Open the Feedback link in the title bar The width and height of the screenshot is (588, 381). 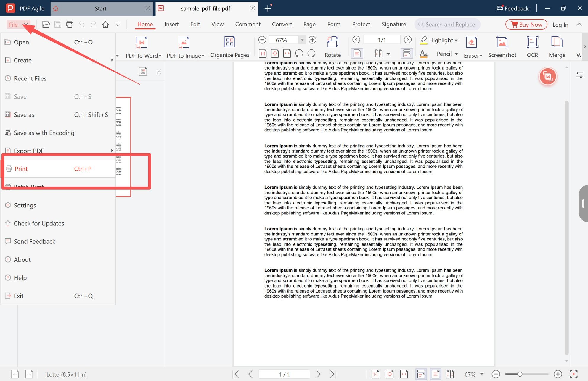[x=513, y=8]
